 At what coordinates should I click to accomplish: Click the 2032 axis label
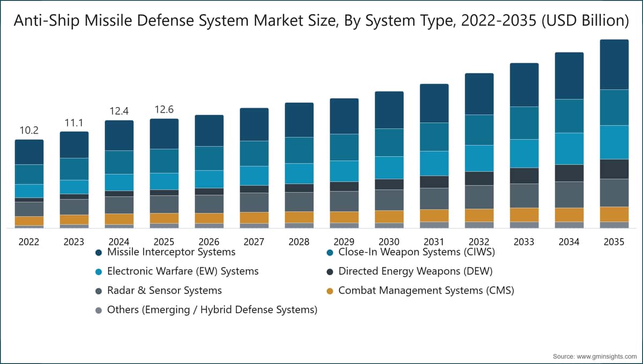[x=479, y=242]
